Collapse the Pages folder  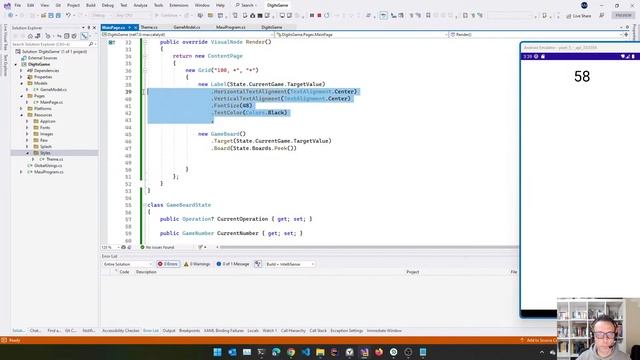[22, 96]
